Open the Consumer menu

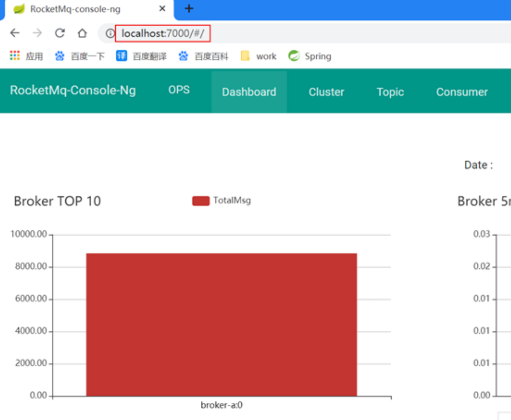(462, 92)
